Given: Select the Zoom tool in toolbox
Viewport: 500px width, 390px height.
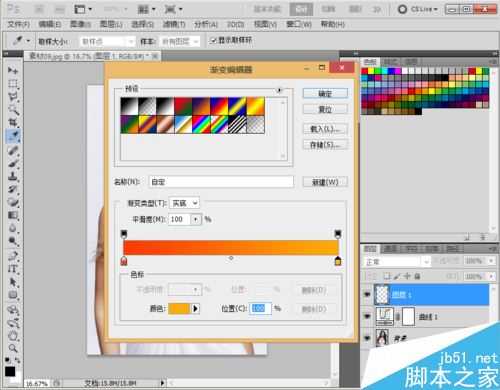Looking at the screenshot, I should click(13, 349).
